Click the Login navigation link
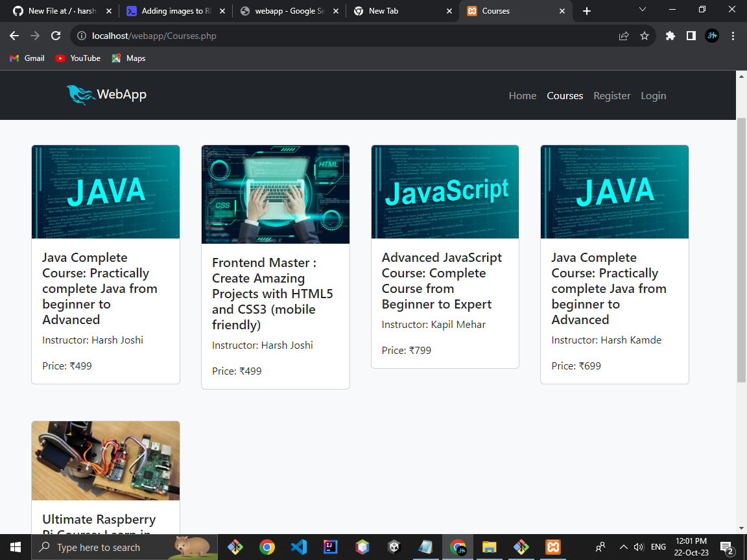 (653, 95)
